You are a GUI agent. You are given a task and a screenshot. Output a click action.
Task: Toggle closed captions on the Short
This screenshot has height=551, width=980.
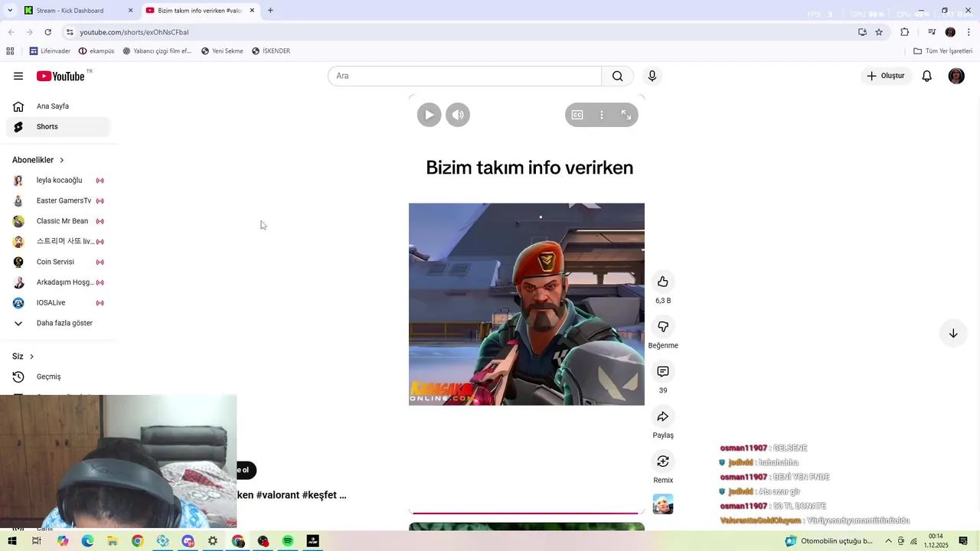(577, 115)
